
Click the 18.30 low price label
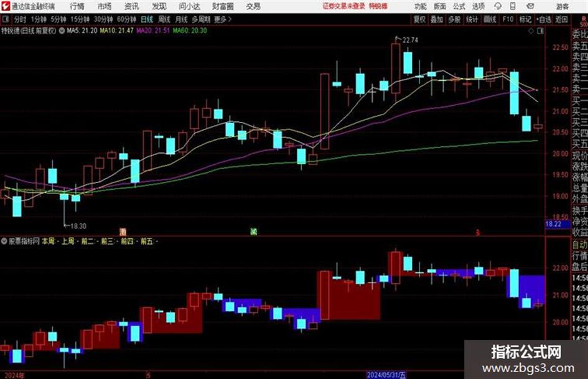pyautogui.click(x=78, y=227)
